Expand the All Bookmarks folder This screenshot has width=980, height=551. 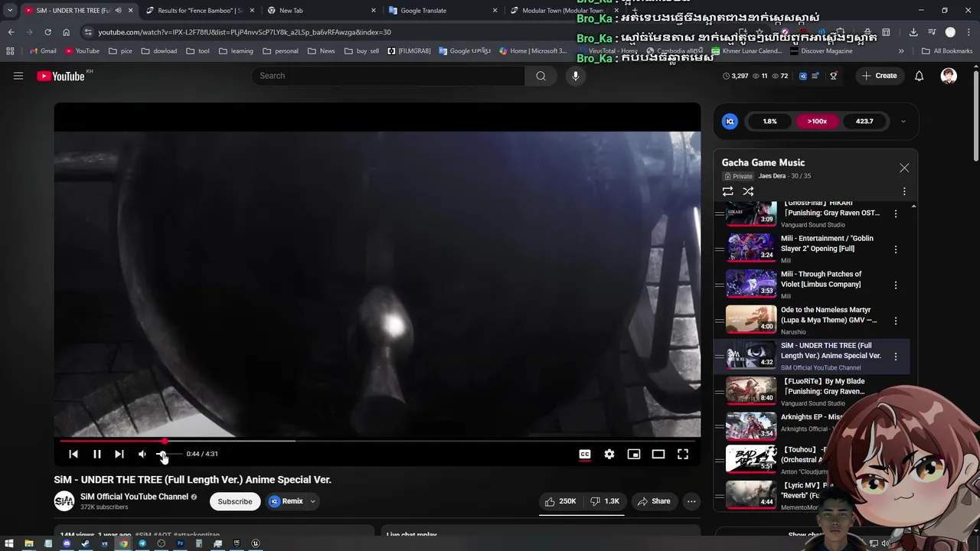[947, 51]
